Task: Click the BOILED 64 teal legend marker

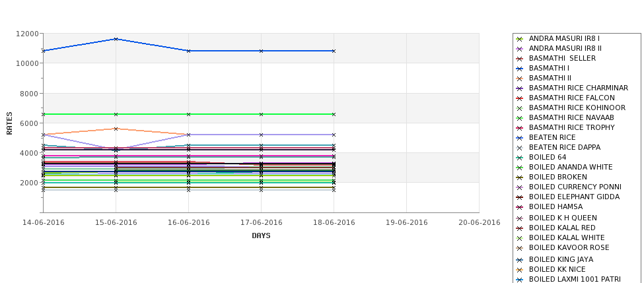Action: (x=520, y=158)
